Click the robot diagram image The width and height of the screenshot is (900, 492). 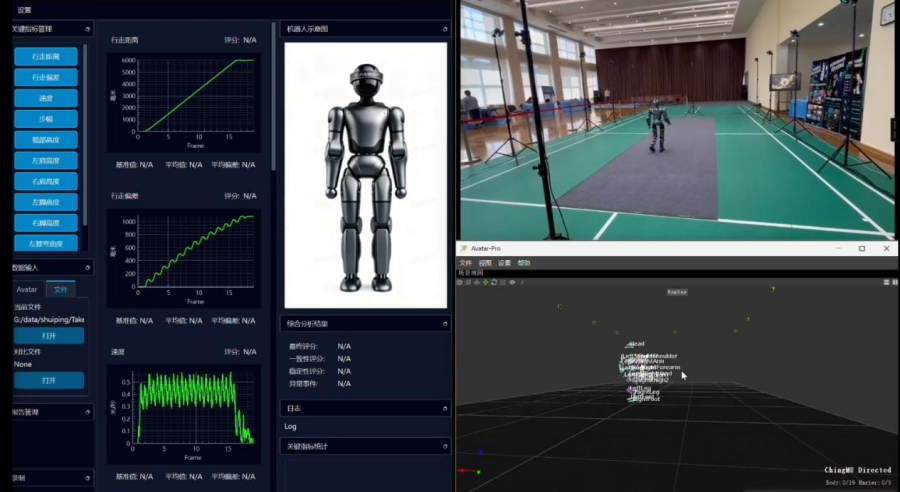(366, 175)
